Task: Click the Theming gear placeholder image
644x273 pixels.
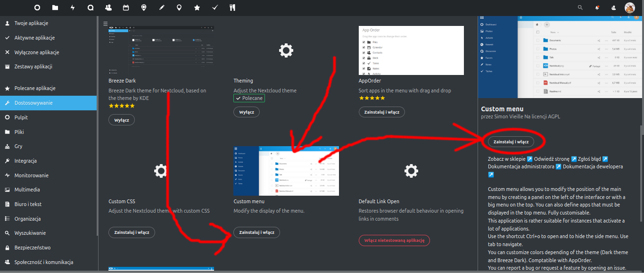Action: click(286, 50)
